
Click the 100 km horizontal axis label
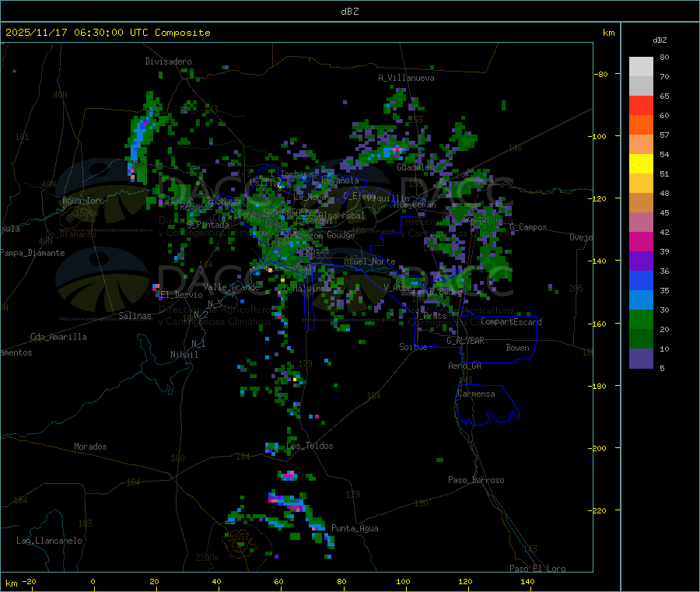403,581
